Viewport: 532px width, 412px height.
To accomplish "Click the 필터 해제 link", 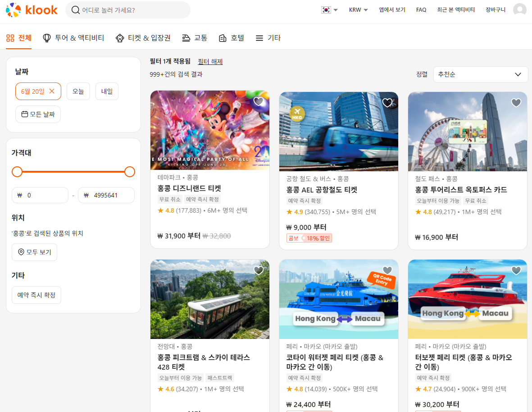I will [x=210, y=61].
